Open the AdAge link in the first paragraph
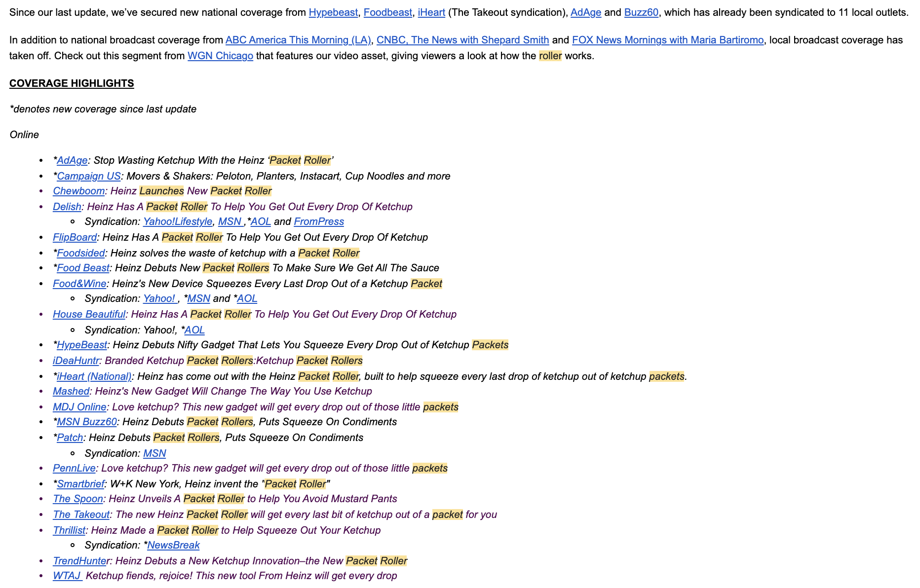The height and width of the screenshot is (588, 920). 586,12
